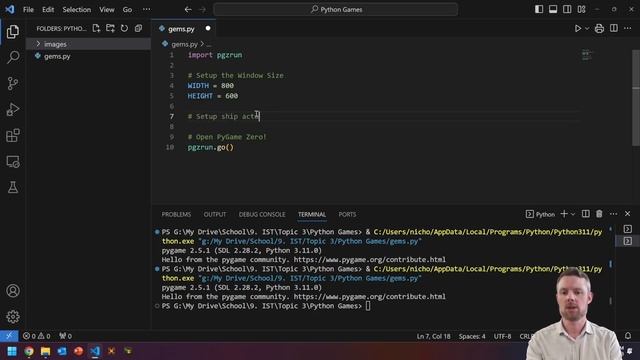Switch to the PORTS tab
640x360 pixels.
pos(347,214)
